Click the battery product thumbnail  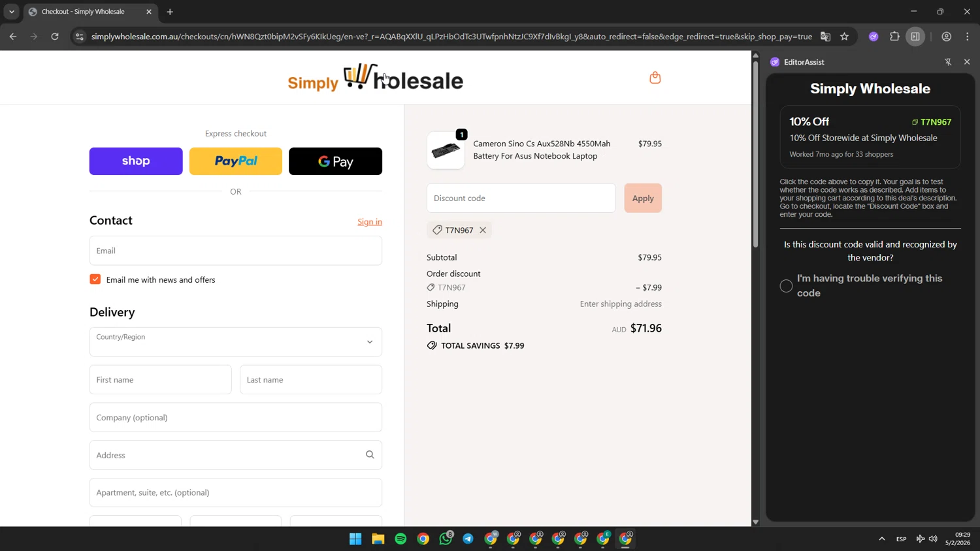click(x=446, y=150)
